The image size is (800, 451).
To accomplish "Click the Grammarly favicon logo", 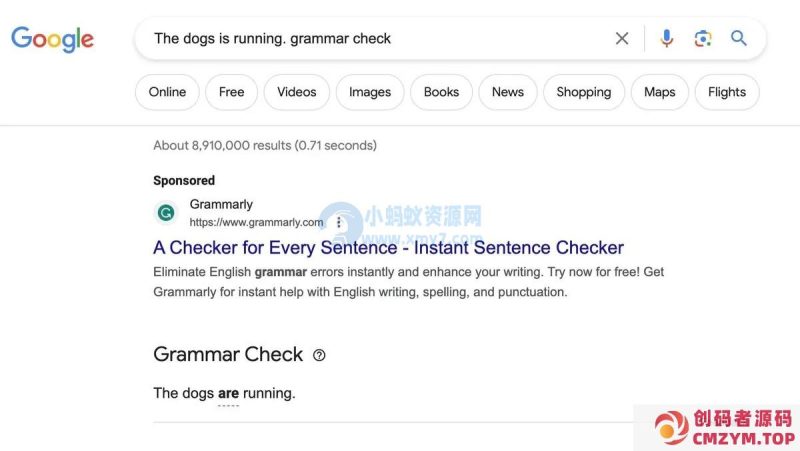I will [165, 213].
